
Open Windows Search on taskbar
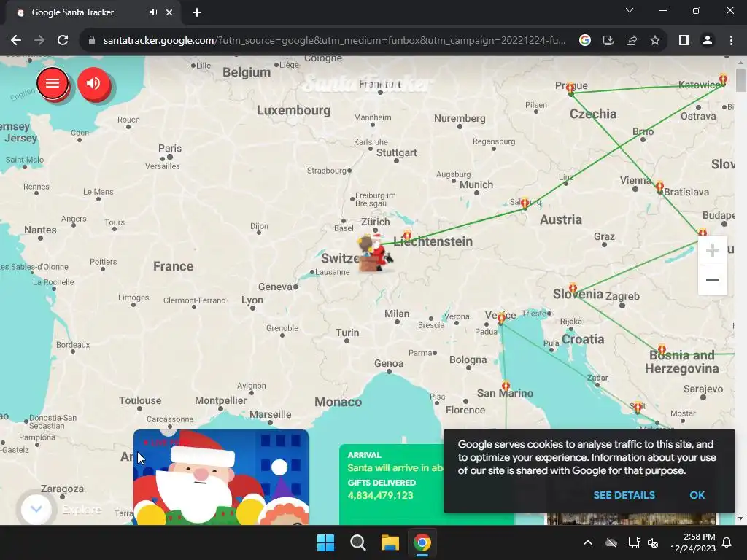click(357, 542)
